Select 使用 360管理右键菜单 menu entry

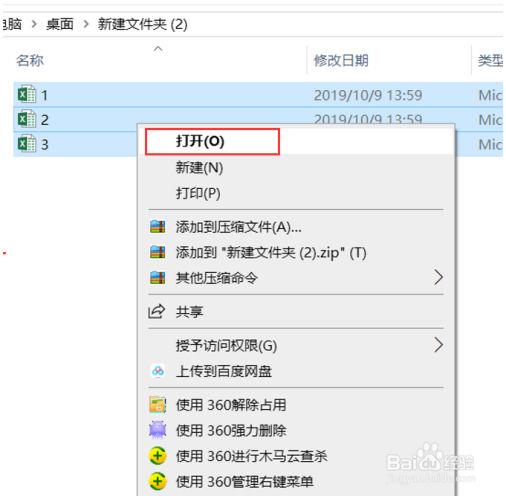tap(245, 481)
